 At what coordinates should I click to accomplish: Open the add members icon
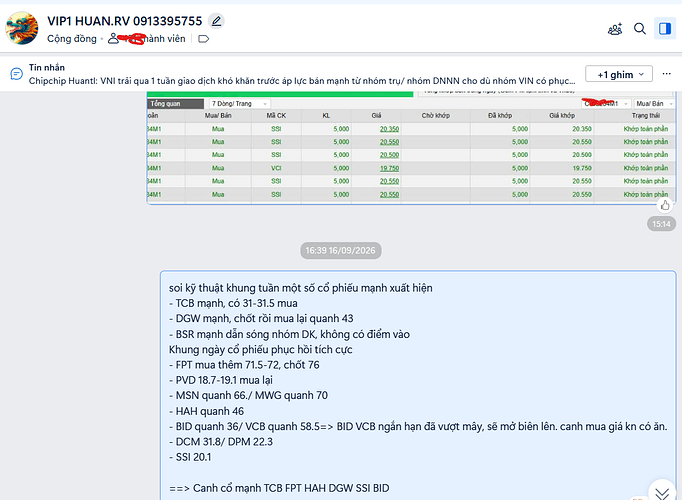click(615, 29)
